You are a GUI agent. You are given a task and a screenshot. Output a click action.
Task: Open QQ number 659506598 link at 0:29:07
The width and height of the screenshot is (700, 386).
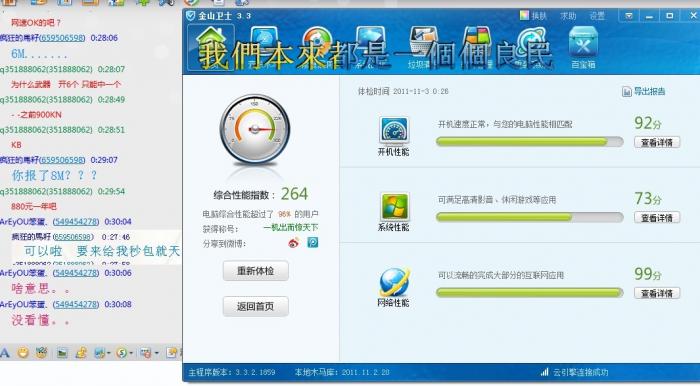[x=62, y=160]
